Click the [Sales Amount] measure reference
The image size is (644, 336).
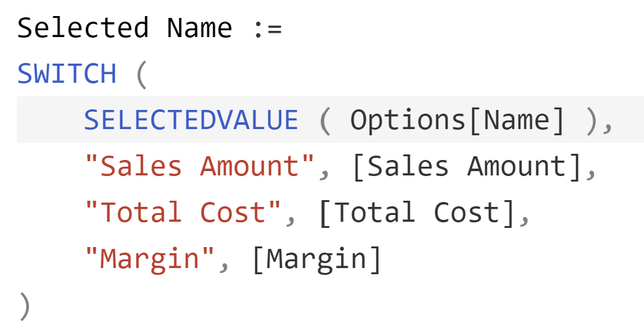(x=467, y=167)
